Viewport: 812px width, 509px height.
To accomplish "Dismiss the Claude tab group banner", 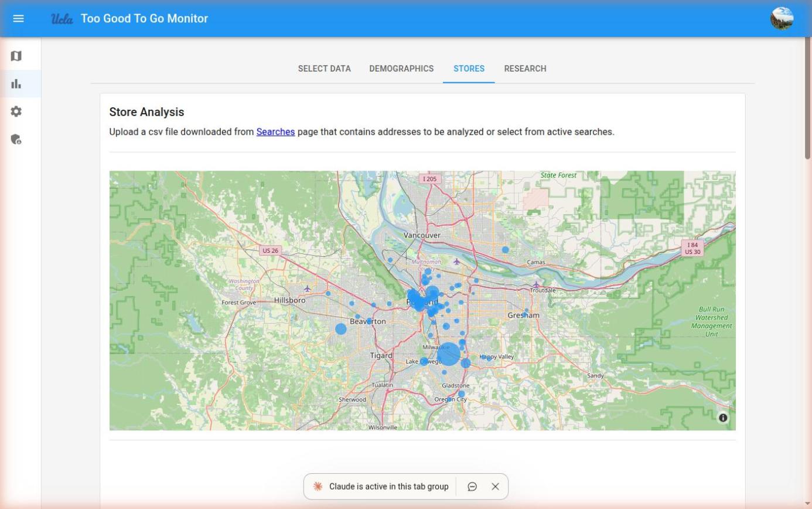I will (496, 487).
